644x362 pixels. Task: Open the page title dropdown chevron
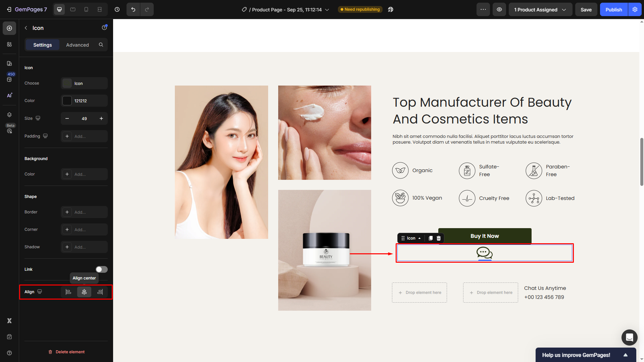click(x=327, y=10)
